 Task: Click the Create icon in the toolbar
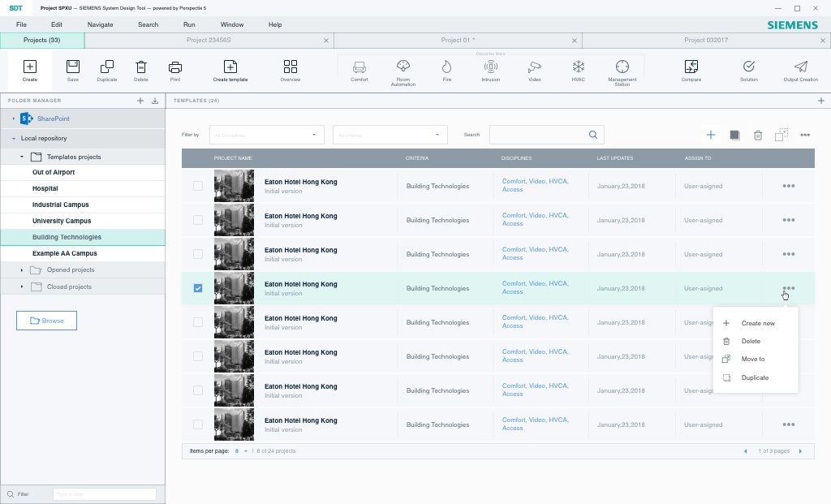tap(30, 67)
